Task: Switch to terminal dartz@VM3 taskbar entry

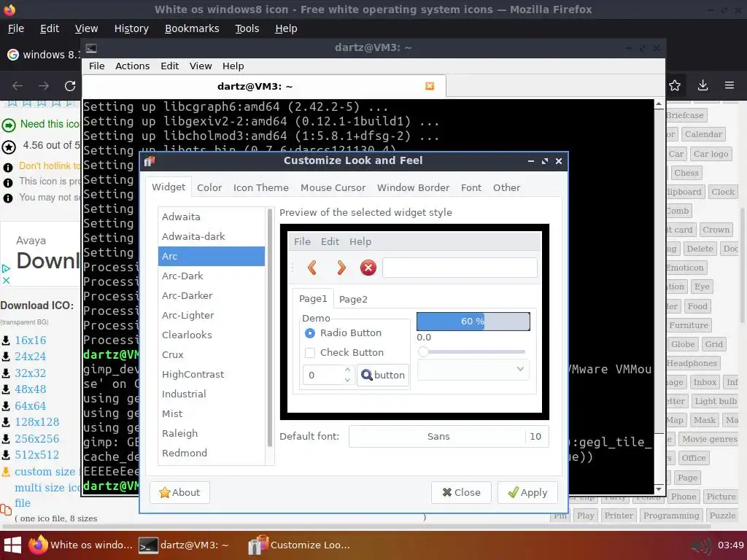Action: pyautogui.click(x=183, y=545)
